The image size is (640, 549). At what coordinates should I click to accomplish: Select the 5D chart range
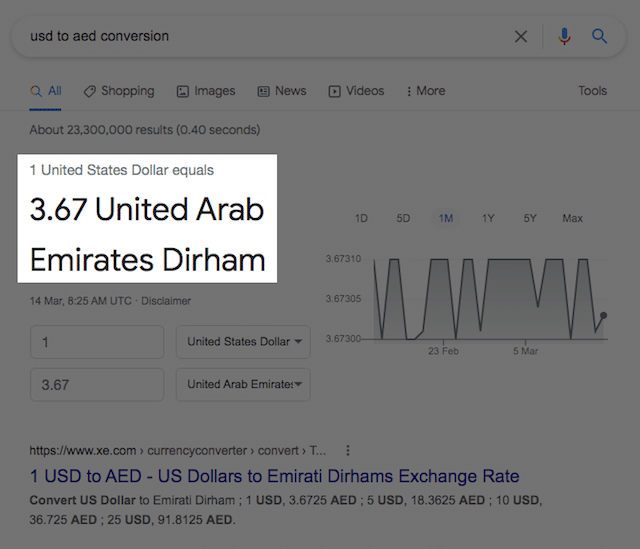403,218
